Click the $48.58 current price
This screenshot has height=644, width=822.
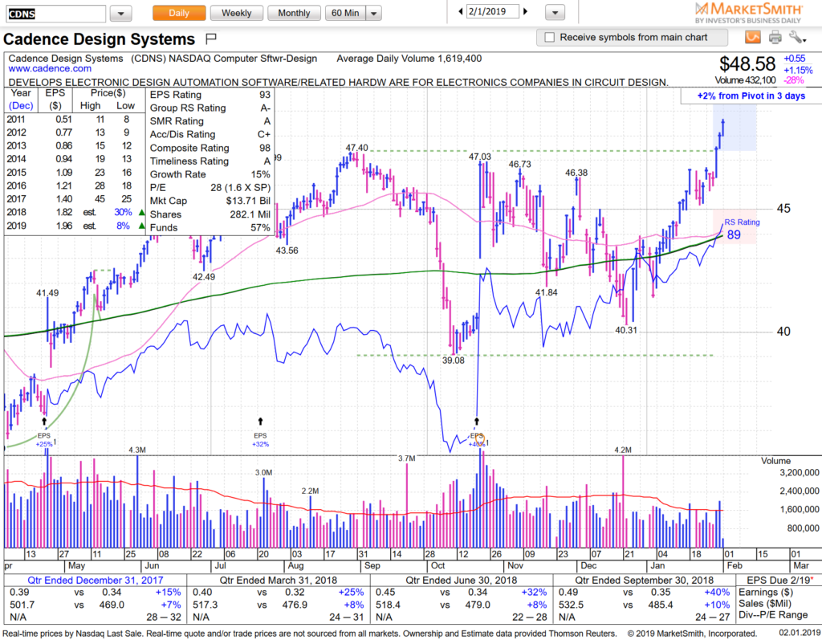pos(747,64)
